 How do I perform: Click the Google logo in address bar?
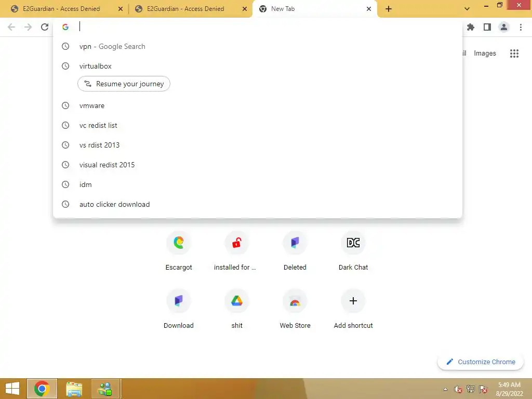[65, 27]
